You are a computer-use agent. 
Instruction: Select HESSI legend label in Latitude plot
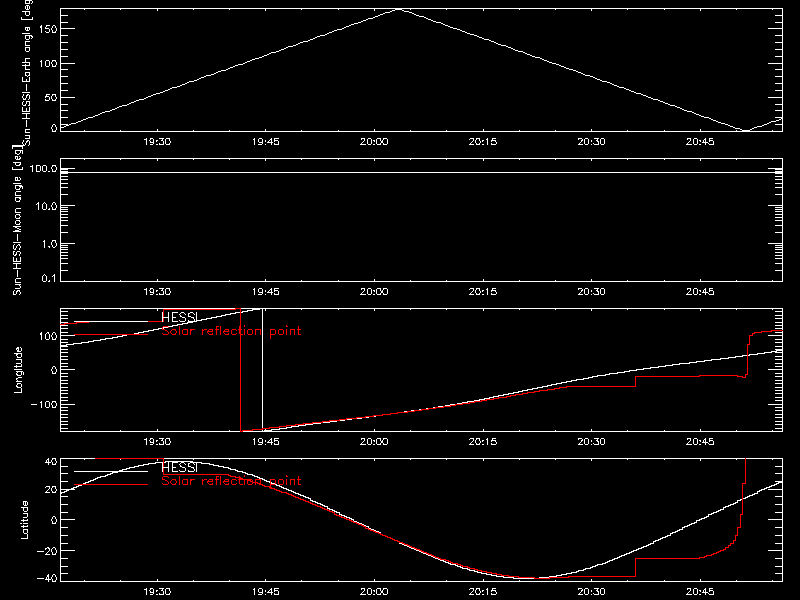[179, 467]
